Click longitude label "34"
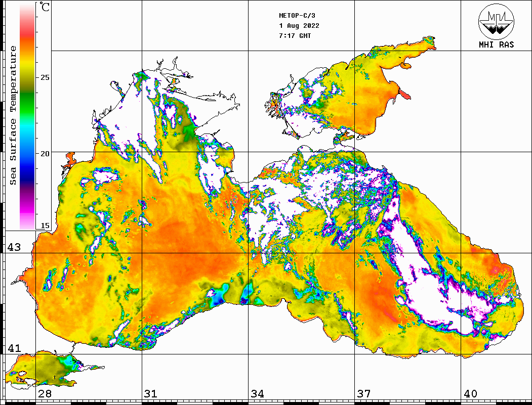The height and width of the screenshot is (405, 532). (257, 394)
